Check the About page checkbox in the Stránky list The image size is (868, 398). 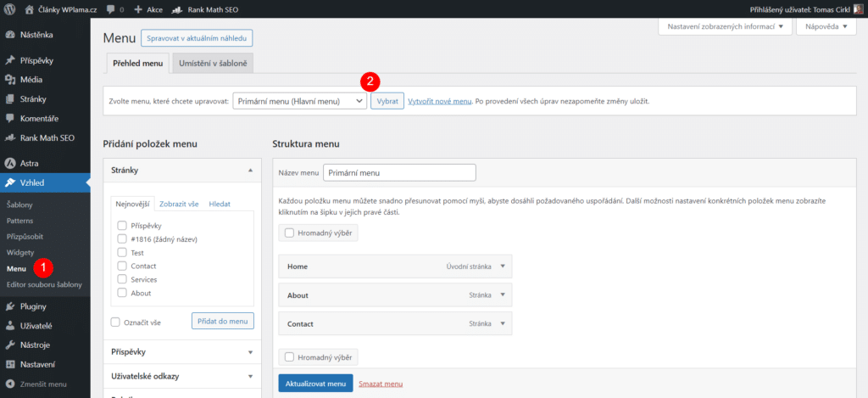[122, 293]
